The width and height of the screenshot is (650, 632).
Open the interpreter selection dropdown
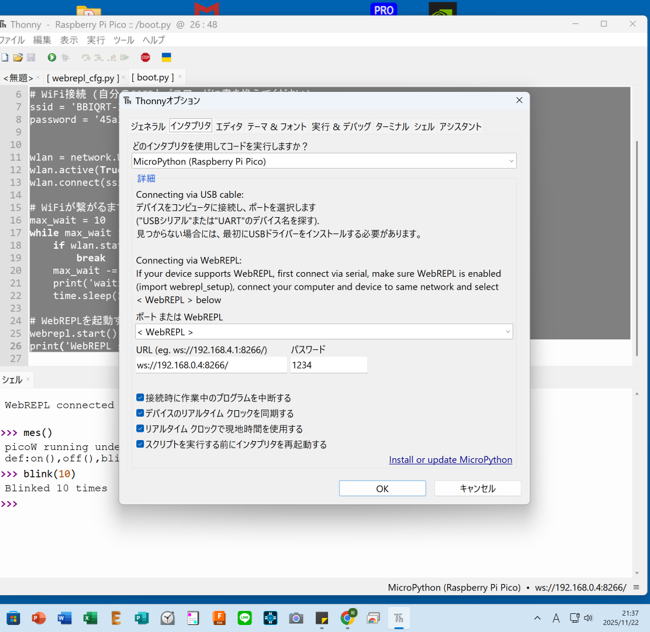(x=324, y=161)
